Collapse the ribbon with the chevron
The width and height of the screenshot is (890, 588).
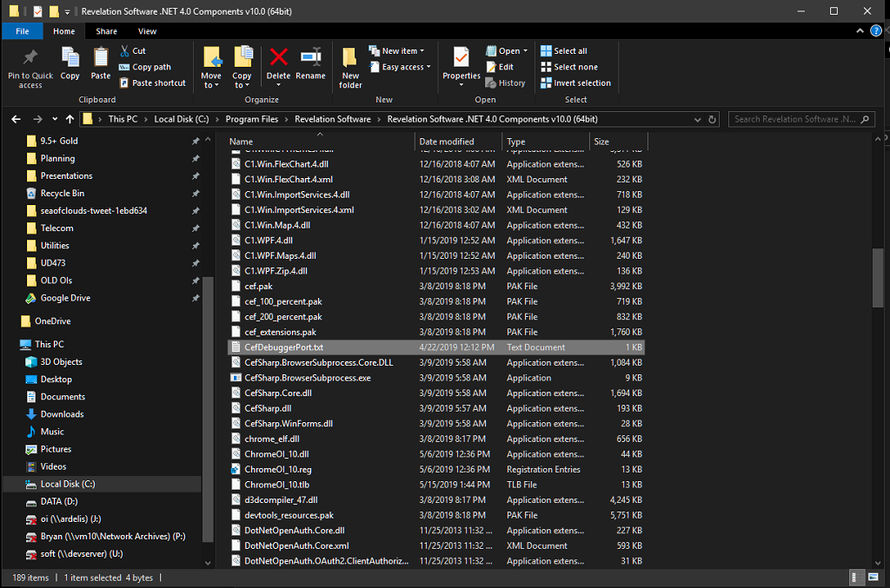click(860, 31)
